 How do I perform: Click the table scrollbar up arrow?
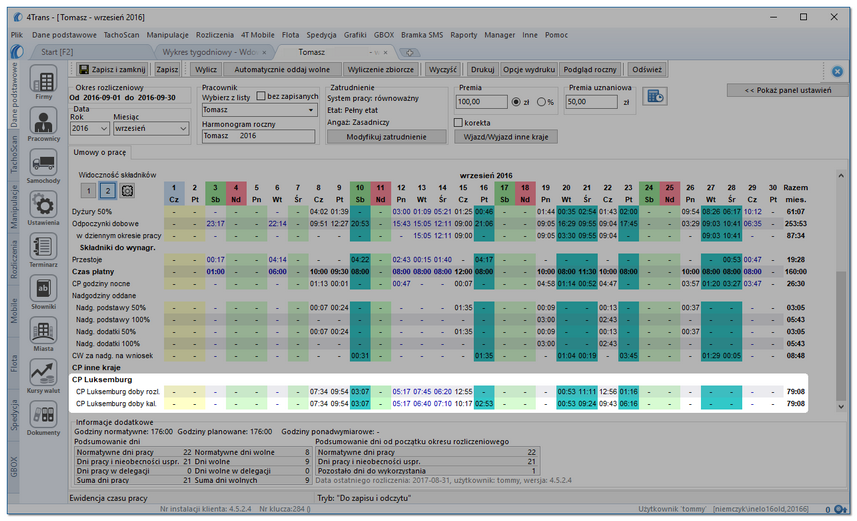tap(841, 175)
